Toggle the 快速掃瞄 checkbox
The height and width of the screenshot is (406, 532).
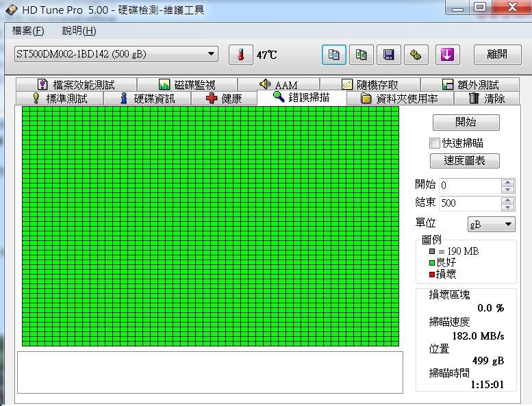pyautogui.click(x=435, y=143)
